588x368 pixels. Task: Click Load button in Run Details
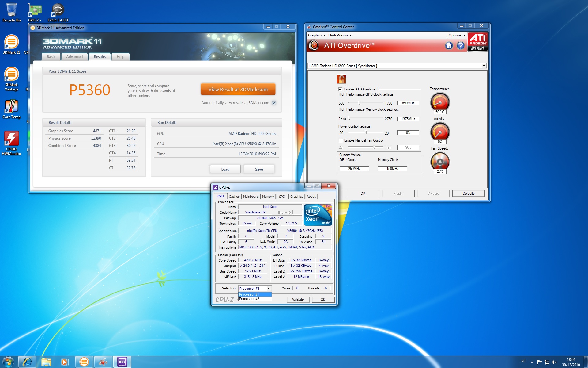pyautogui.click(x=225, y=169)
